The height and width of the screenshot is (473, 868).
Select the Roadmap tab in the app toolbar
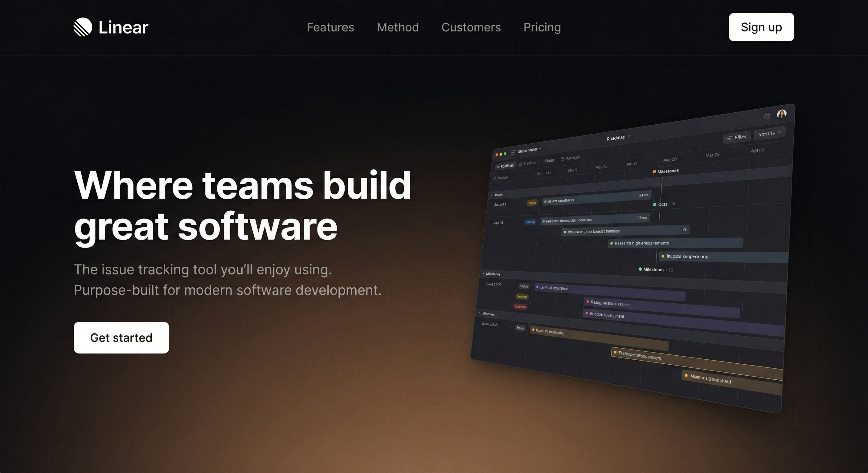pos(505,166)
